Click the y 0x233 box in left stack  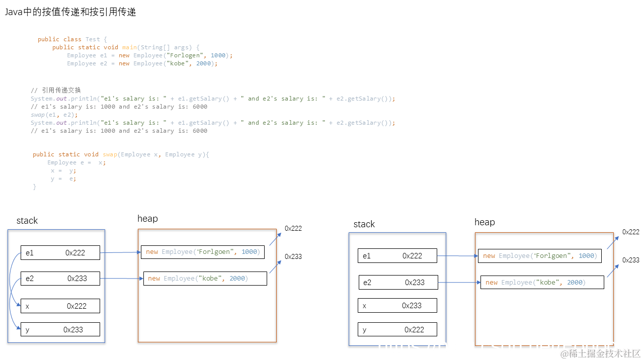click(x=60, y=329)
